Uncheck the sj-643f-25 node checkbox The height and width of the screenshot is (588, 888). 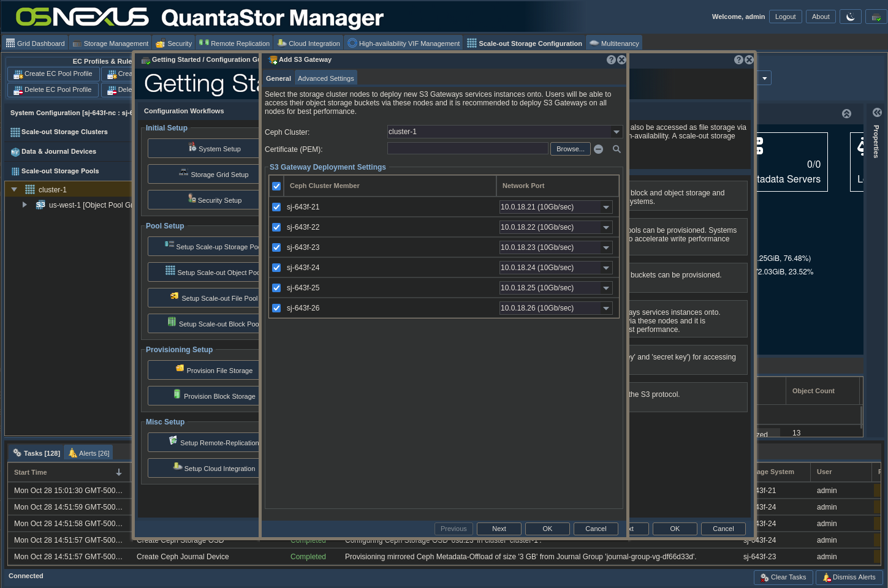(x=276, y=288)
